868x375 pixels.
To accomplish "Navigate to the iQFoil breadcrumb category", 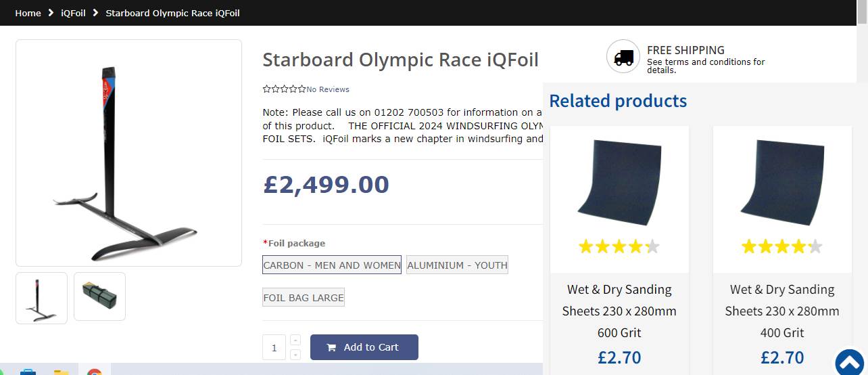I will [x=73, y=13].
